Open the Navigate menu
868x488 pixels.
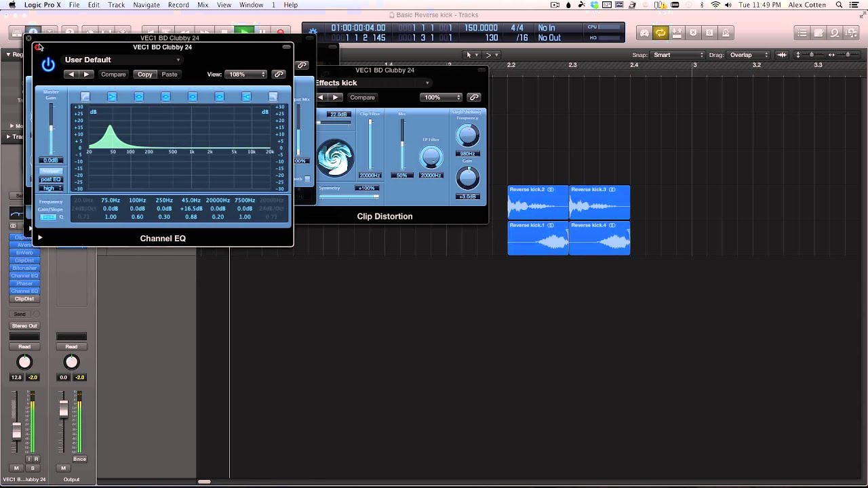146,5
